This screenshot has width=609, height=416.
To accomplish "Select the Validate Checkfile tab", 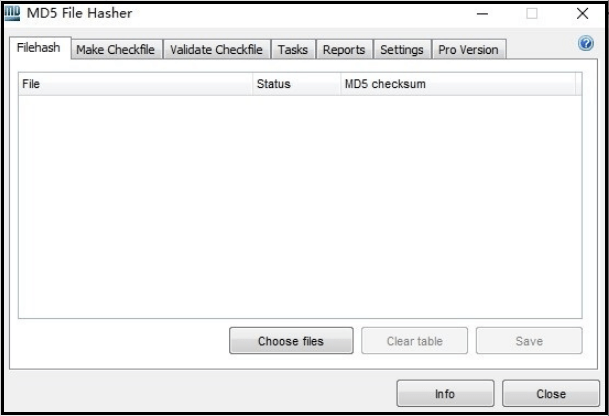I will 216,50.
